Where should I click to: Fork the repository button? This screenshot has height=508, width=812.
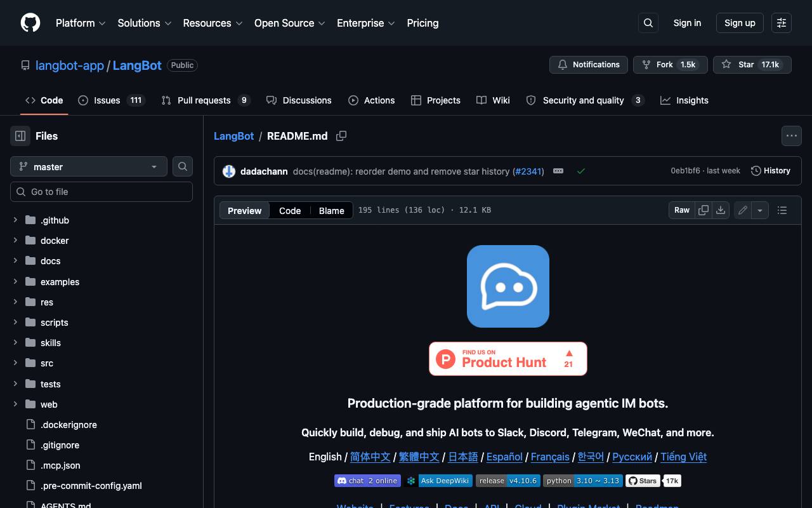tap(670, 65)
